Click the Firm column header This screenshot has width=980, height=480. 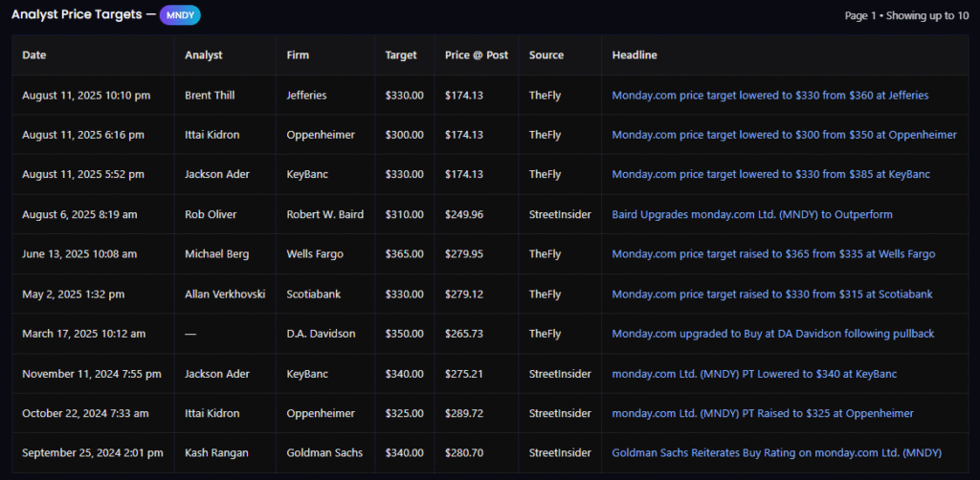(298, 55)
